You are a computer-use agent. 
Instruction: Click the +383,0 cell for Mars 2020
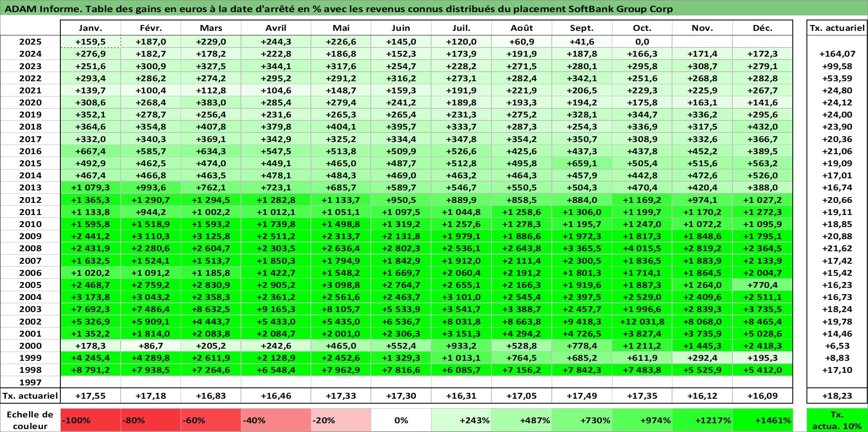pyautogui.click(x=211, y=102)
